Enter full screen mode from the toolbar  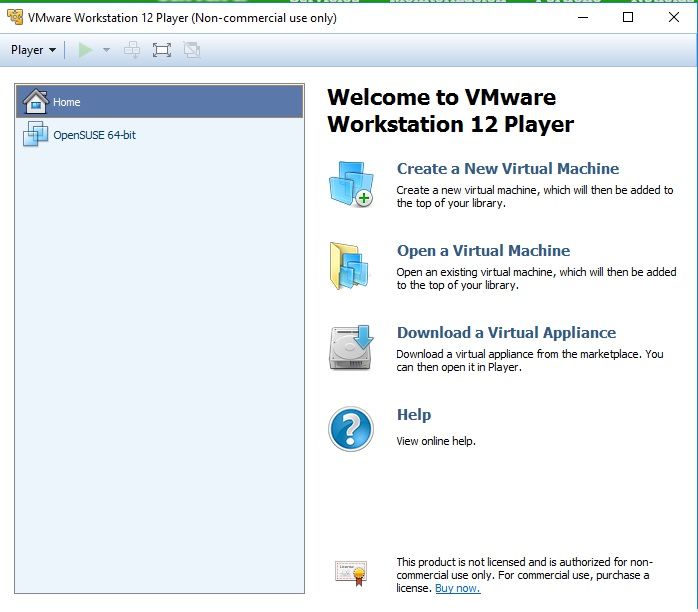[162, 50]
